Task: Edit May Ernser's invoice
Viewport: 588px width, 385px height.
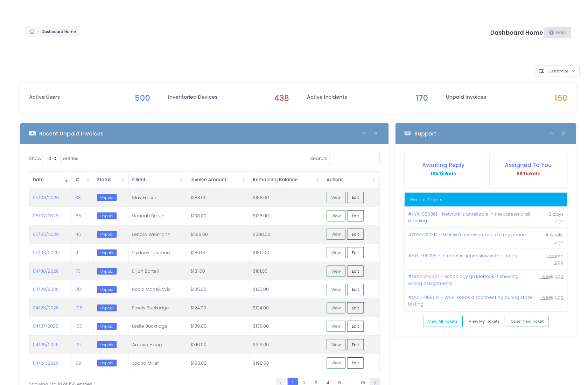Action: [x=355, y=197]
